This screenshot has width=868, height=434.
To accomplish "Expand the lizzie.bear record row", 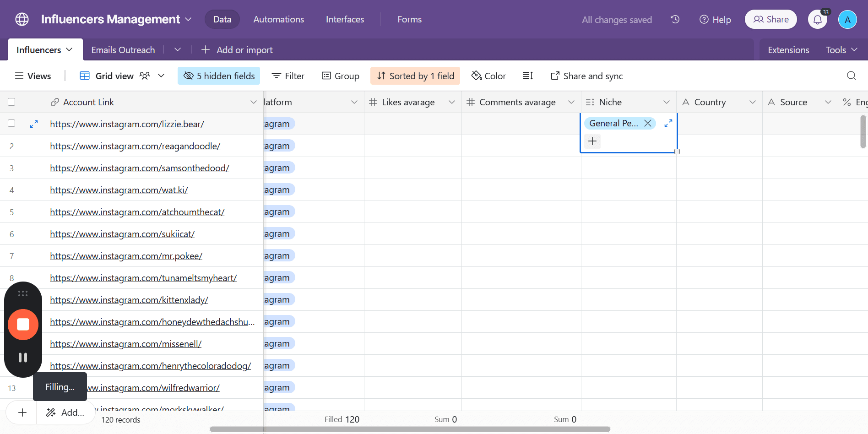I will click(34, 124).
